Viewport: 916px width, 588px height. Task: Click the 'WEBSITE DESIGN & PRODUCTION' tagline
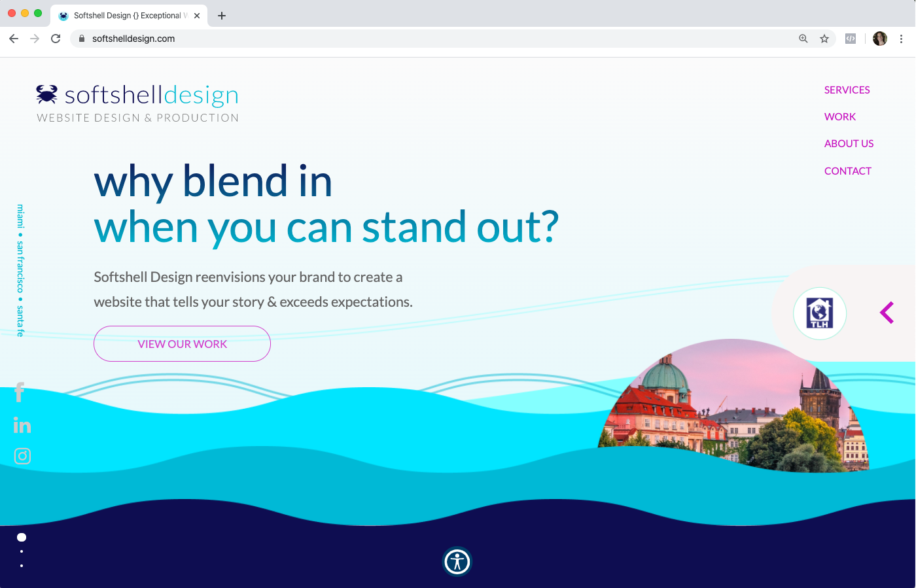tap(138, 118)
